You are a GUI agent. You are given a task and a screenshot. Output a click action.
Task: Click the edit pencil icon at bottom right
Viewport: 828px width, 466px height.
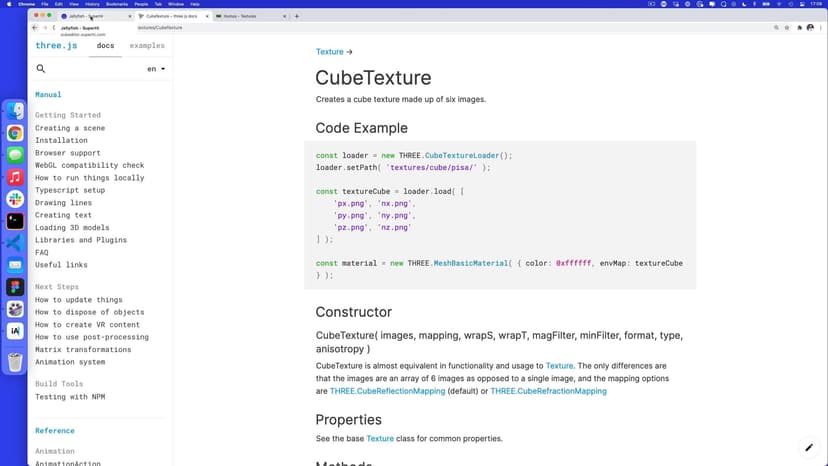[x=809, y=448]
